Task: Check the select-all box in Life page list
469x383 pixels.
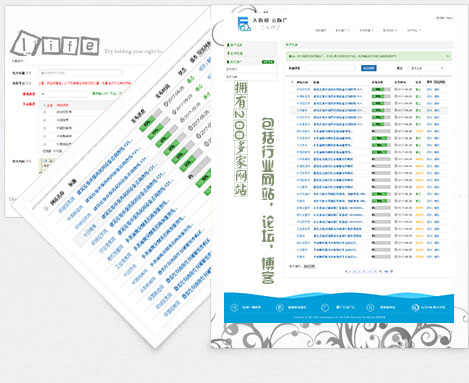Action: click(x=45, y=105)
